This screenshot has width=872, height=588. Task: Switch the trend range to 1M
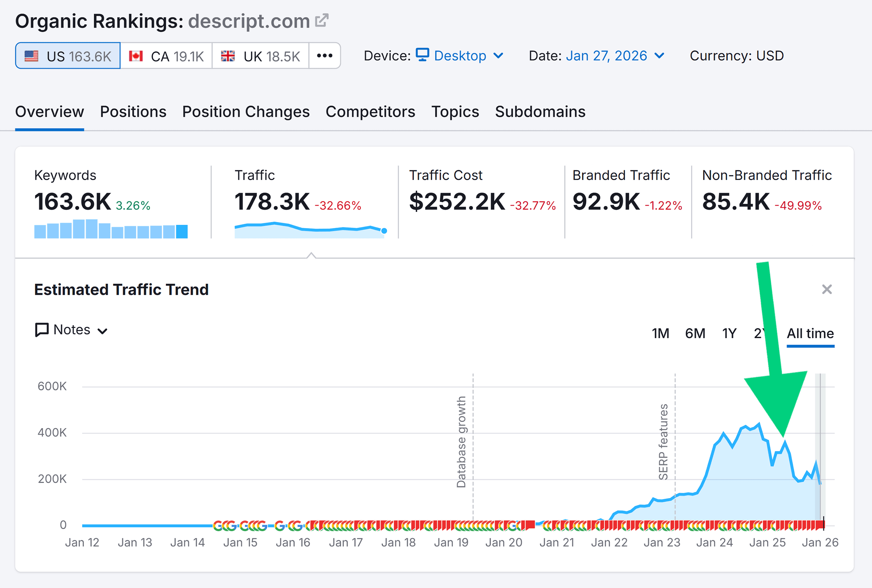(661, 333)
